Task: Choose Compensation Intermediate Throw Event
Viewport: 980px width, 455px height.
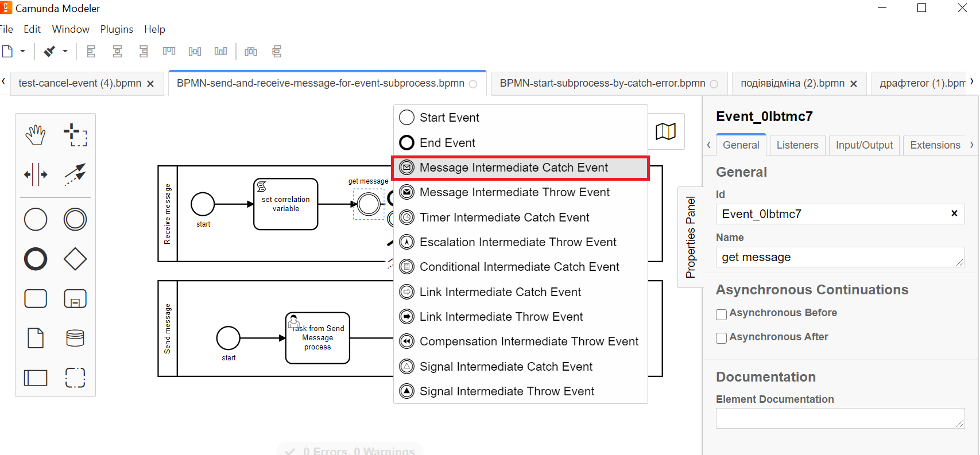Action: tap(521, 341)
